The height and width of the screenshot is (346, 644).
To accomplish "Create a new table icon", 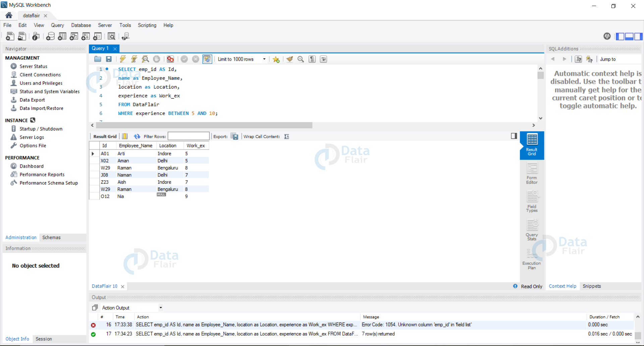I will pos(62,36).
